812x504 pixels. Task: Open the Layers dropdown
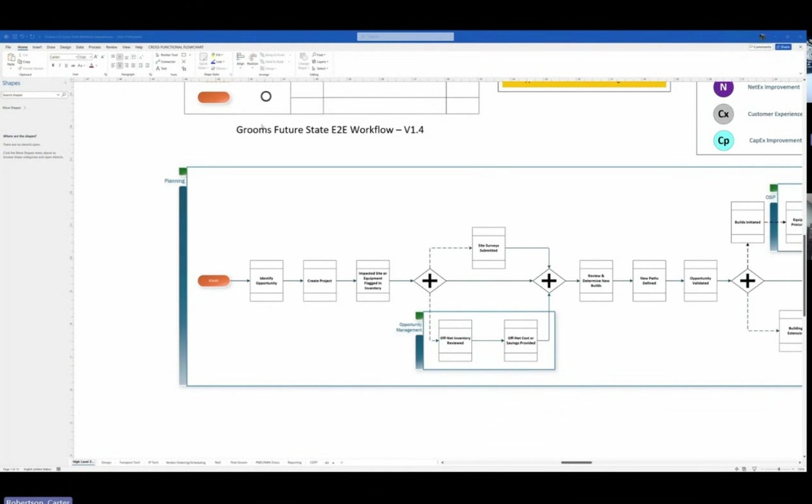(x=320, y=62)
